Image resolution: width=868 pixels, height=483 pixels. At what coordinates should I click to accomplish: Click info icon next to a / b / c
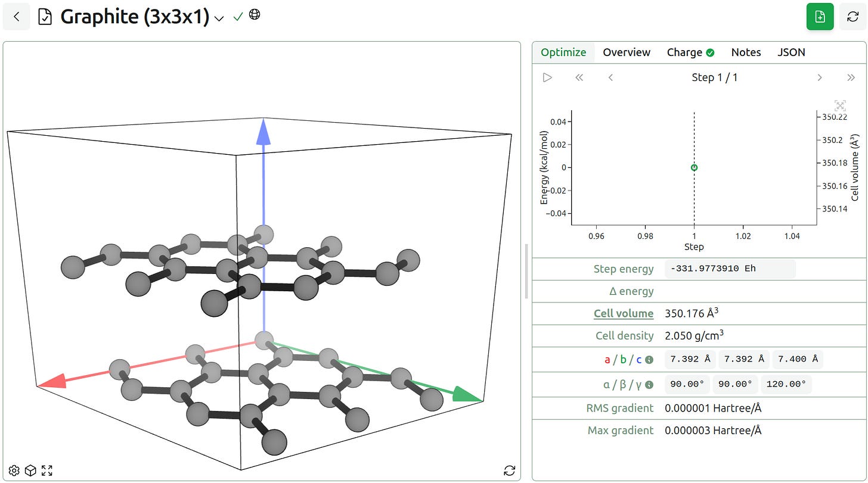(649, 360)
